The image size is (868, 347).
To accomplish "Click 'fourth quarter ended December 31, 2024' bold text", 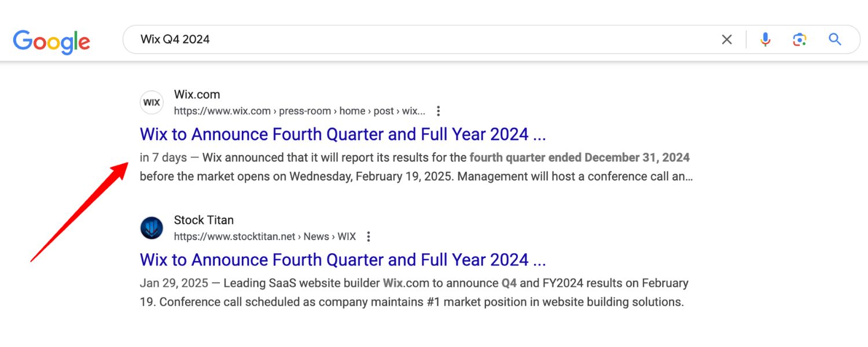I will (x=579, y=157).
